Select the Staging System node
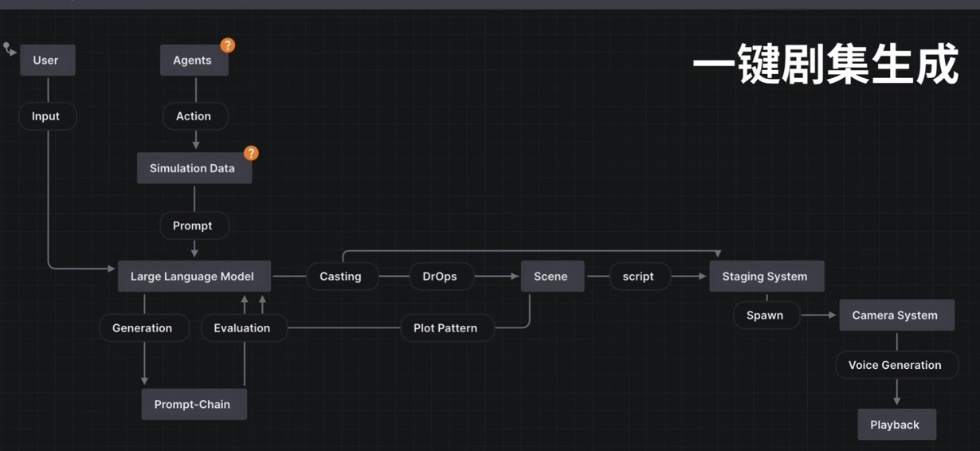980x451 pixels. (766, 276)
